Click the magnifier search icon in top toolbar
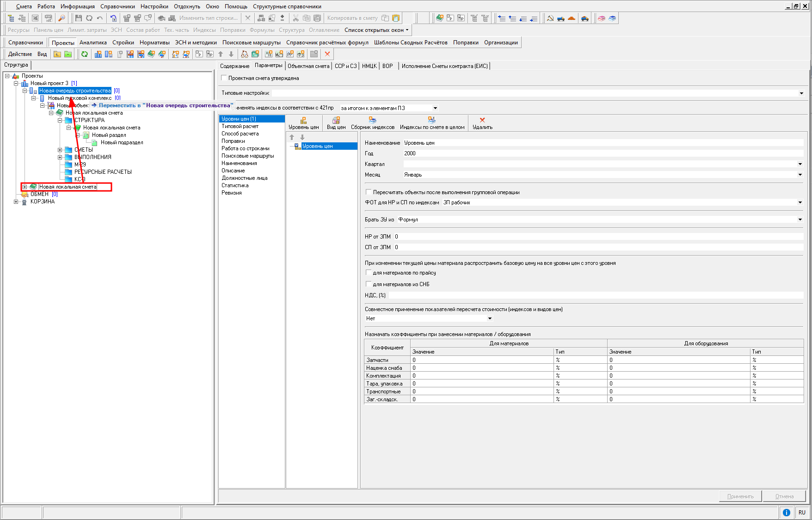This screenshot has height=520, width=812. click(62, 18)
